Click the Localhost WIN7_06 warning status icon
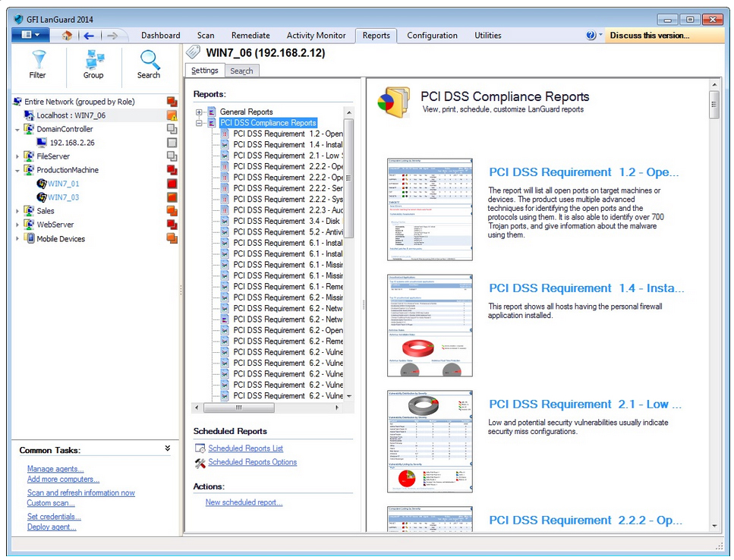The height and width of the screenshot is (560, 734). tap(172, 115)
